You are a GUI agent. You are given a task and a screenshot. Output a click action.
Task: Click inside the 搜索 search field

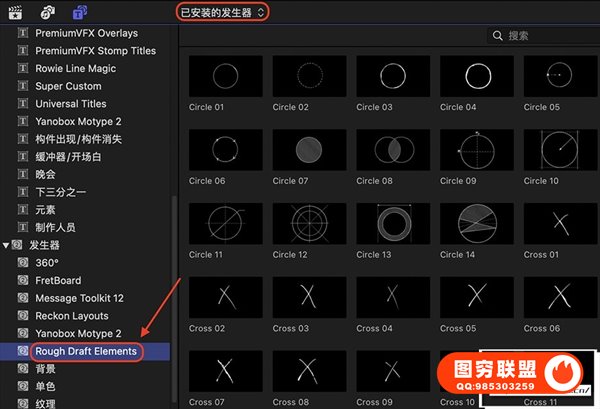point(545,36)
